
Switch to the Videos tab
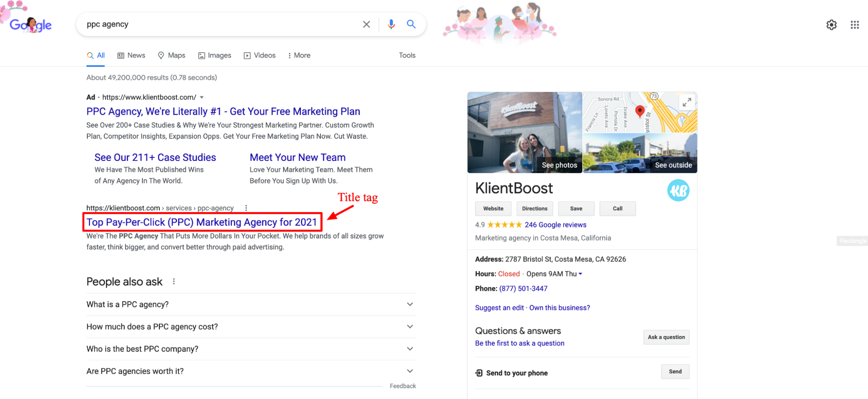pyautogui.click(x=260, y=56)
